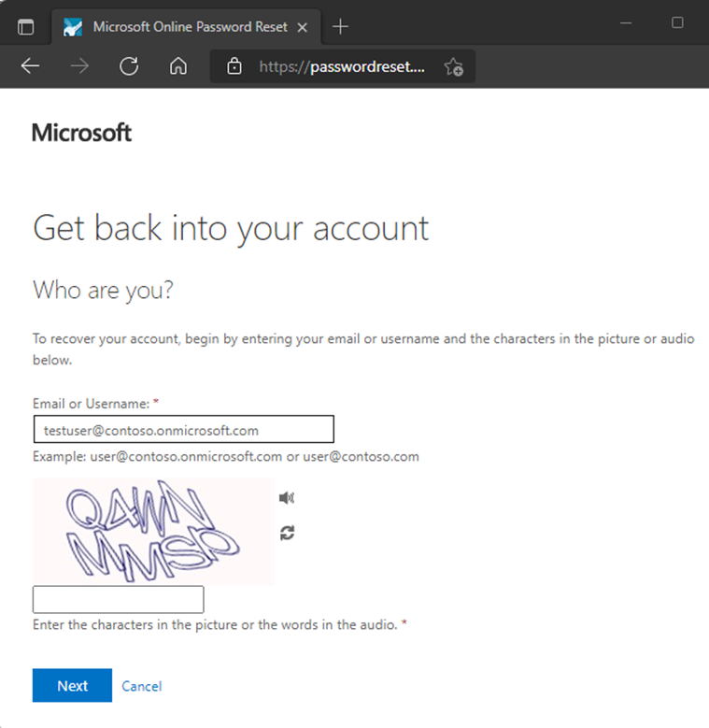Maximize the browser window
The height and width of the screenshot is (728, 709).
(678, 23)
